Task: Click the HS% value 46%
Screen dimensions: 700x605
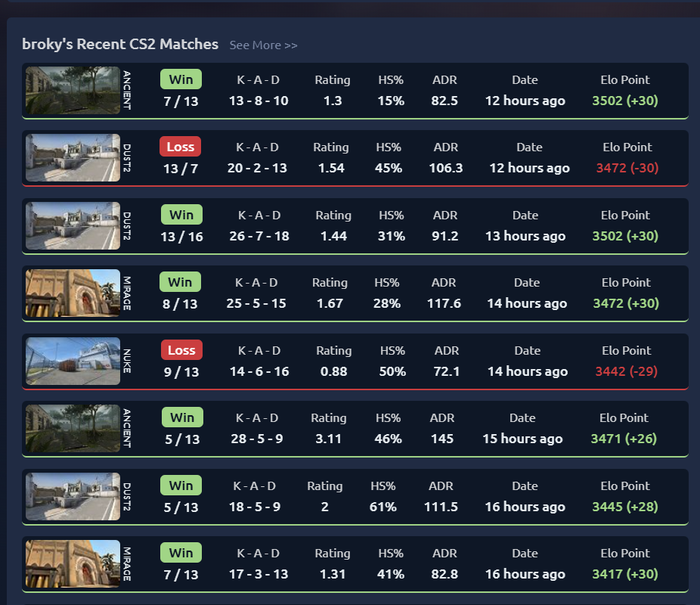Action: click(x=388, y=439)
